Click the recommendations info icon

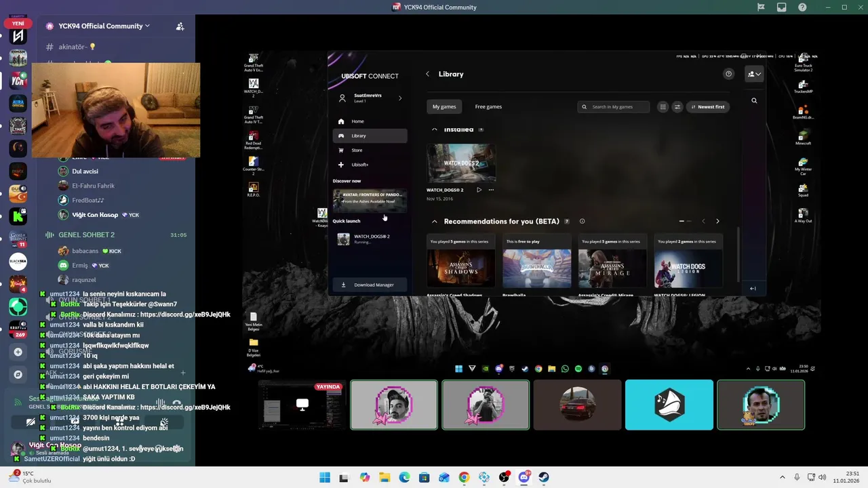[x=582, y=221]
